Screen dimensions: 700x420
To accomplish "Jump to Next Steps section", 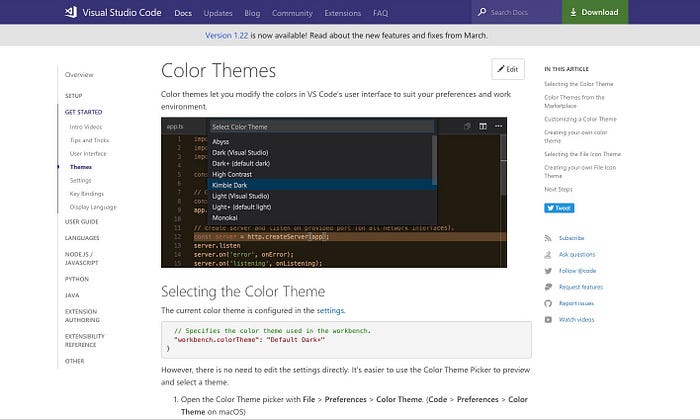I will point(558,189).
